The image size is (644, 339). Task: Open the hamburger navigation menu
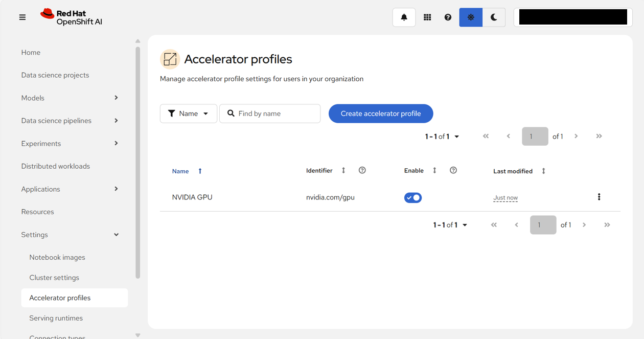[22, 17]
